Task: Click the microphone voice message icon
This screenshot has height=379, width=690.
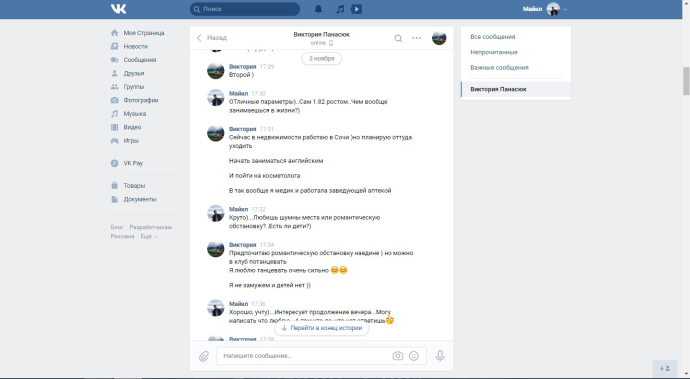Action: coord(440,356)
